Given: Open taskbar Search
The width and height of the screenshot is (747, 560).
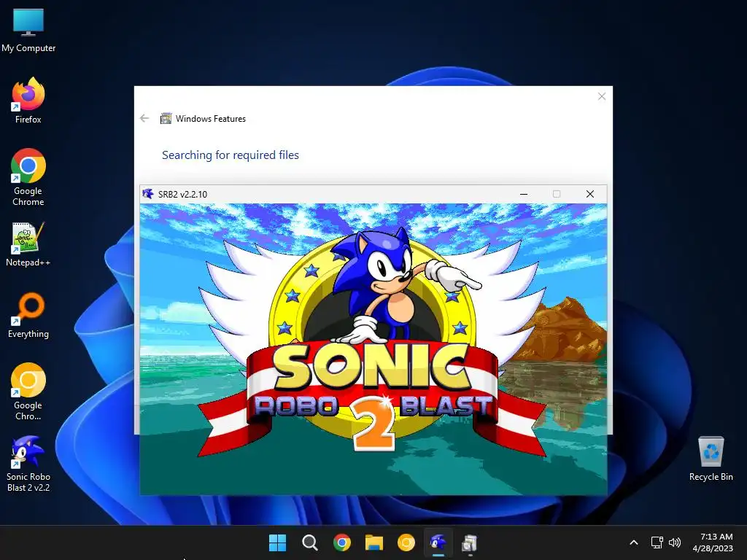Looking at the screenshot, I should click(x=309, y=542).
